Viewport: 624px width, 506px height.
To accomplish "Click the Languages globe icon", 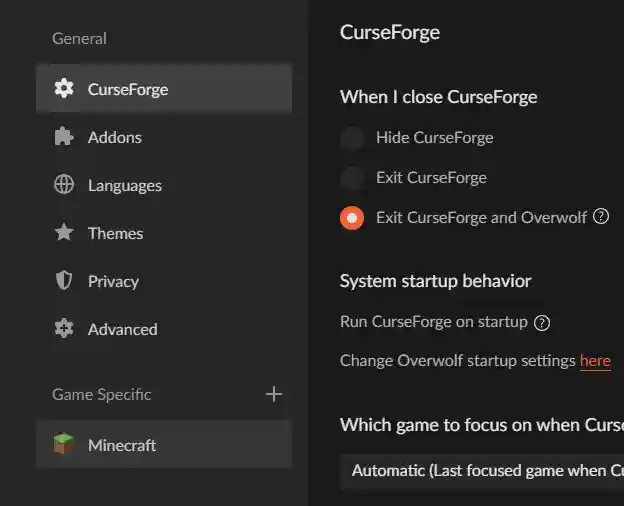I will 64,185.
